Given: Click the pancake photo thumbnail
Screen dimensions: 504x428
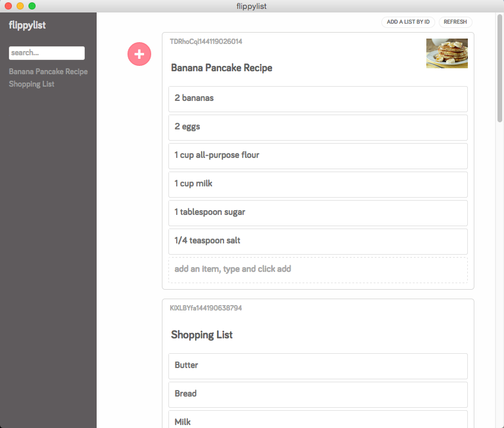Looking at the screenshot, I should tap(447, 53).
